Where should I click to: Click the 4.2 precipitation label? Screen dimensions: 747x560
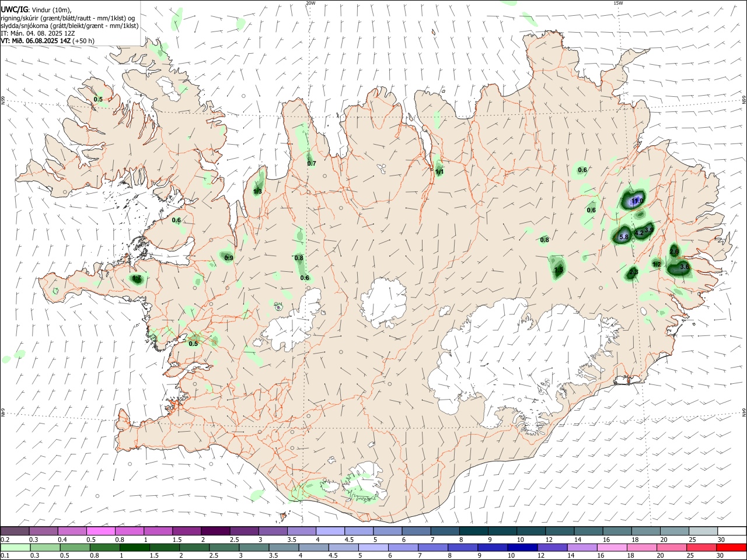[638, 233]
